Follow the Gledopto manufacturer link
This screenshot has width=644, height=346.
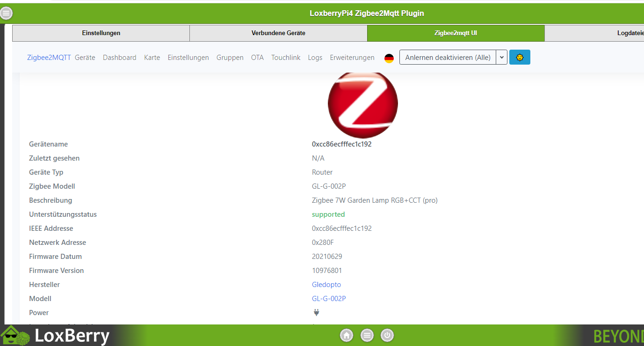coord(326,285)
